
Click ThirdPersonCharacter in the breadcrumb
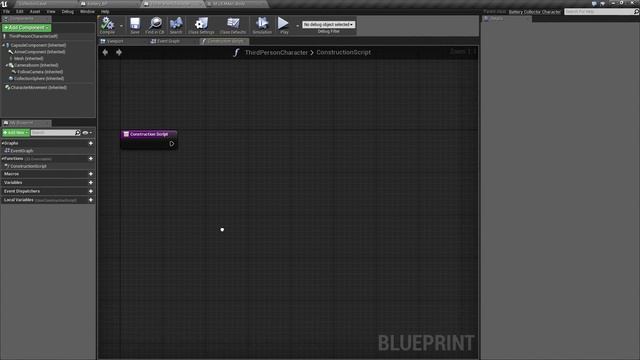[276, 52]
